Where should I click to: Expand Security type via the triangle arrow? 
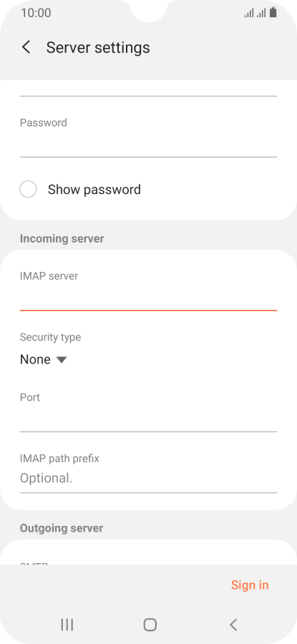coord(62,360)
